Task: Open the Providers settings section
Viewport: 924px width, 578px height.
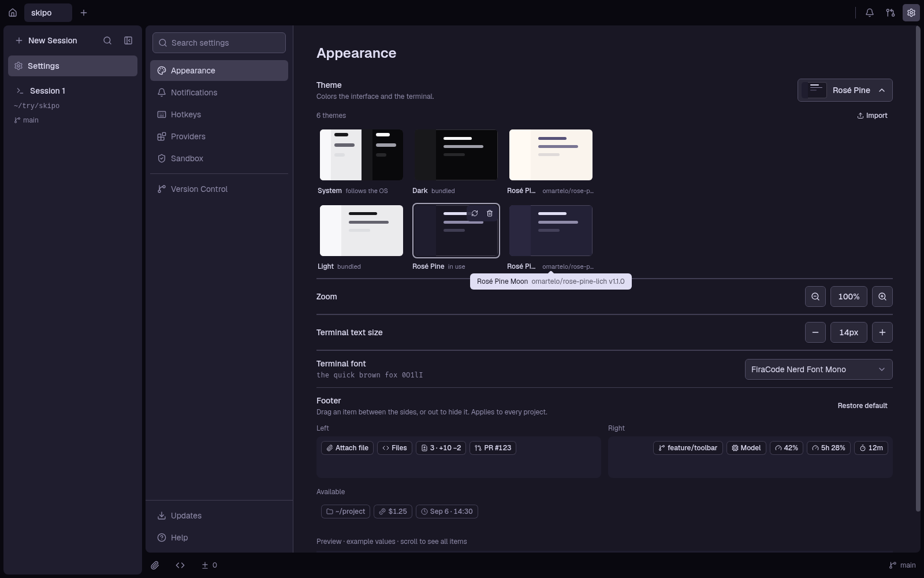Action: tap(219, 136)
